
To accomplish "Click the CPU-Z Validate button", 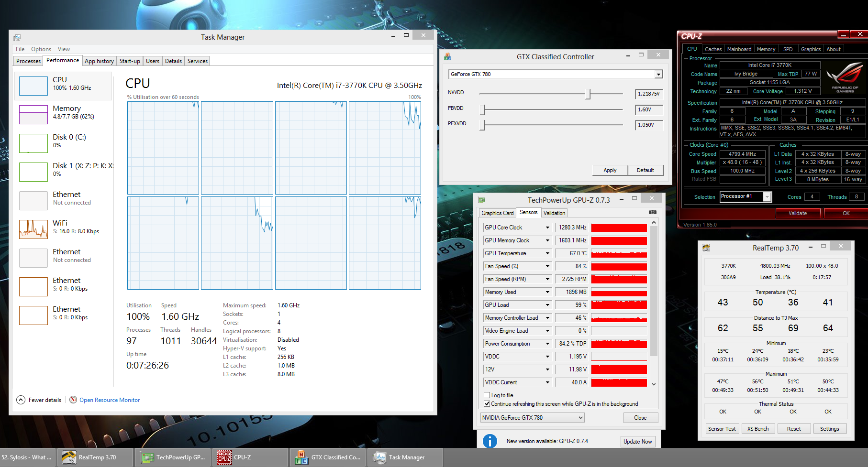I will [798, 213].
